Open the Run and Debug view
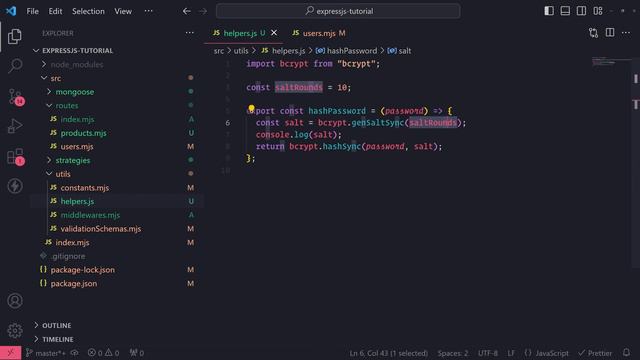 coord(15,126)
